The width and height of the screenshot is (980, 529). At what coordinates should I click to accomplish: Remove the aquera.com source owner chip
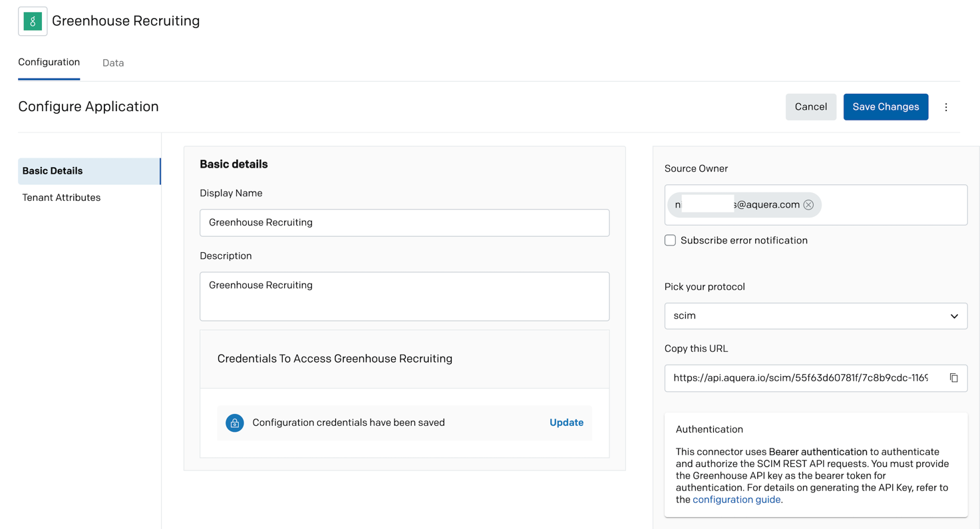808,205
